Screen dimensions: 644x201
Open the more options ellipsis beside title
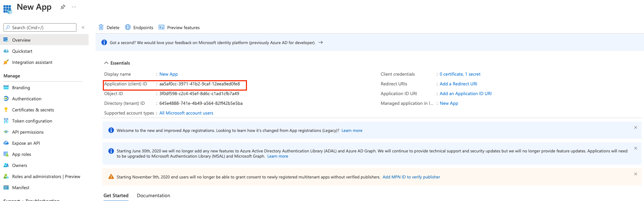[x=74, y=7]
